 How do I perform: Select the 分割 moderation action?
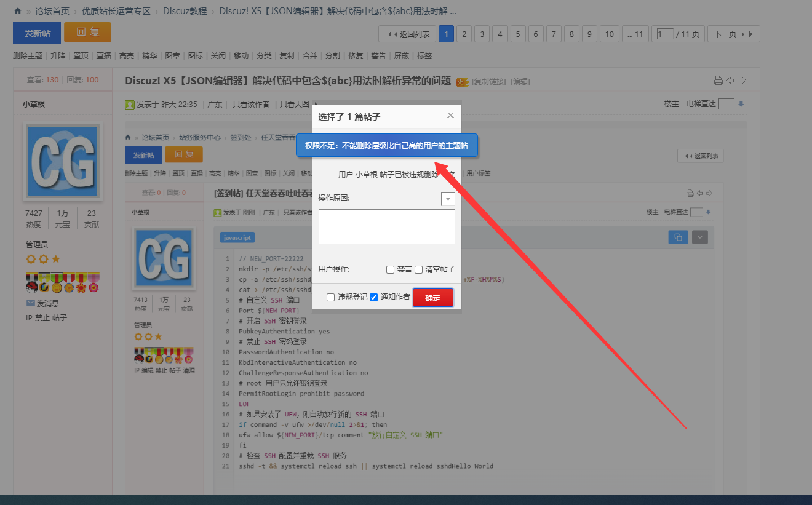pyautogui.click(x=333, y=56)
